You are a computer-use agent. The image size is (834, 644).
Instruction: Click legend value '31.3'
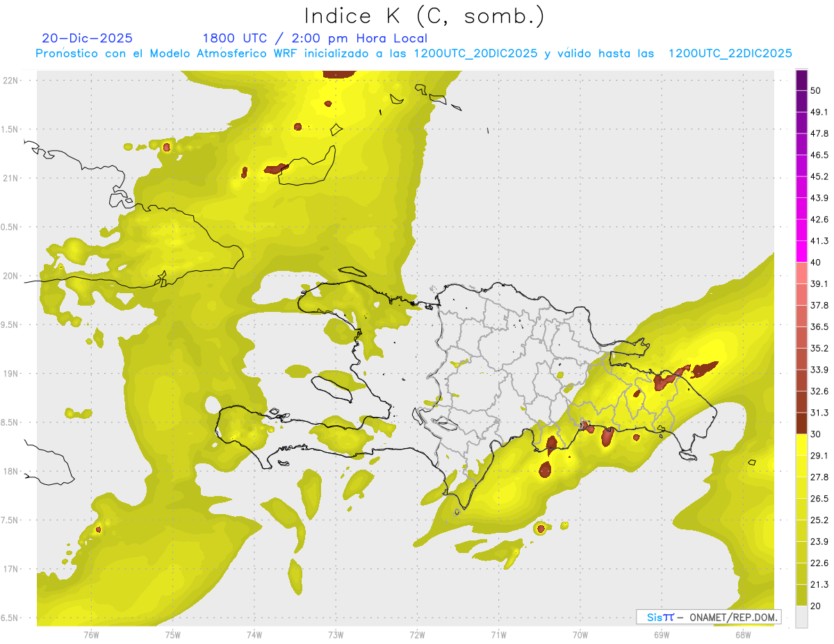point(819,413)
